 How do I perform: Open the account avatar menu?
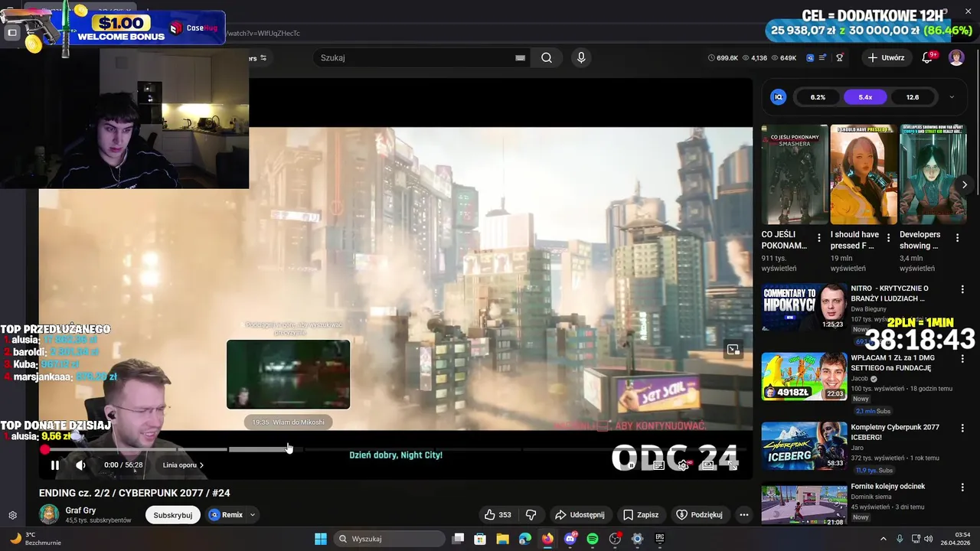click(x=956, y=57)
